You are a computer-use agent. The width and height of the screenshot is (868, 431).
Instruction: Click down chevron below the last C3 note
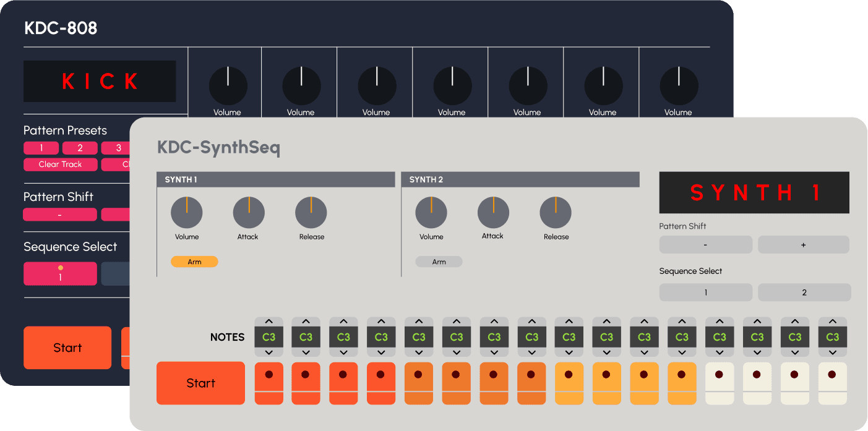pos(832,352)
